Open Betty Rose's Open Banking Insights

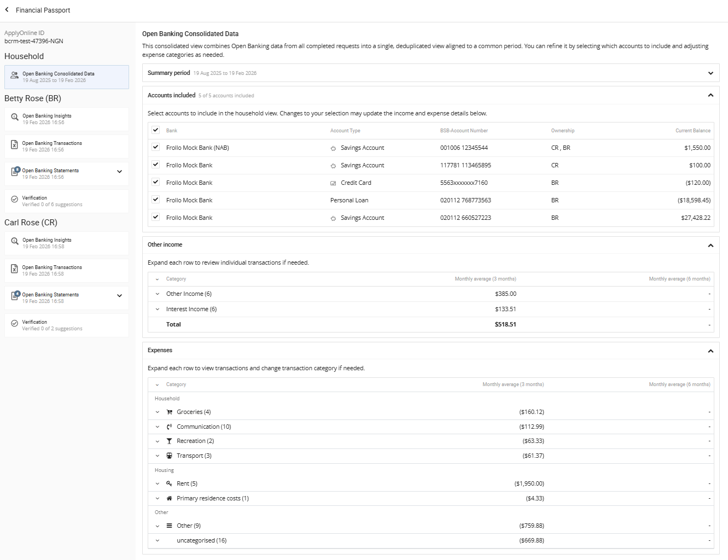pos(67,119)
